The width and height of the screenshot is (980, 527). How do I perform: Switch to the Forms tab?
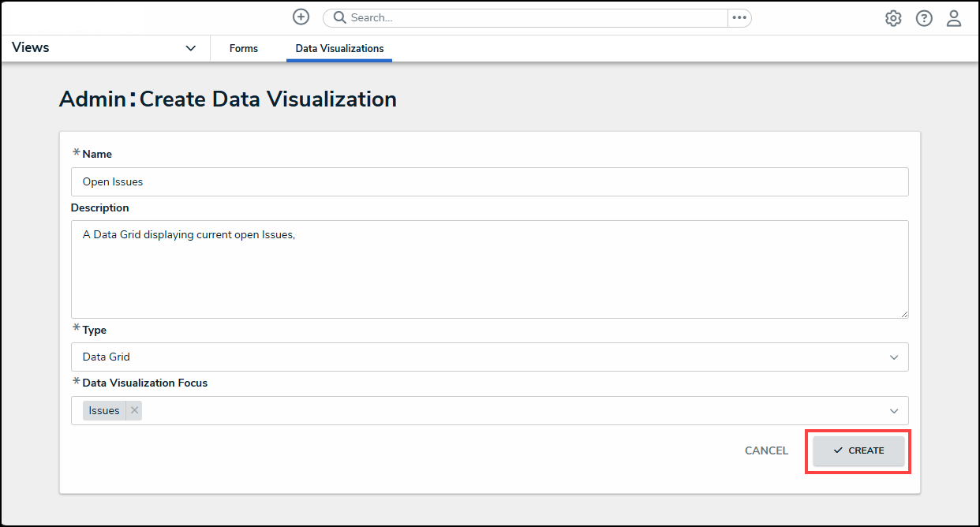pos(244,48)
